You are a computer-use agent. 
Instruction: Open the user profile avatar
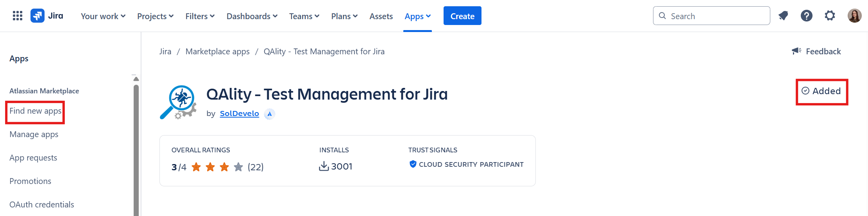click(x=854, y=16)
